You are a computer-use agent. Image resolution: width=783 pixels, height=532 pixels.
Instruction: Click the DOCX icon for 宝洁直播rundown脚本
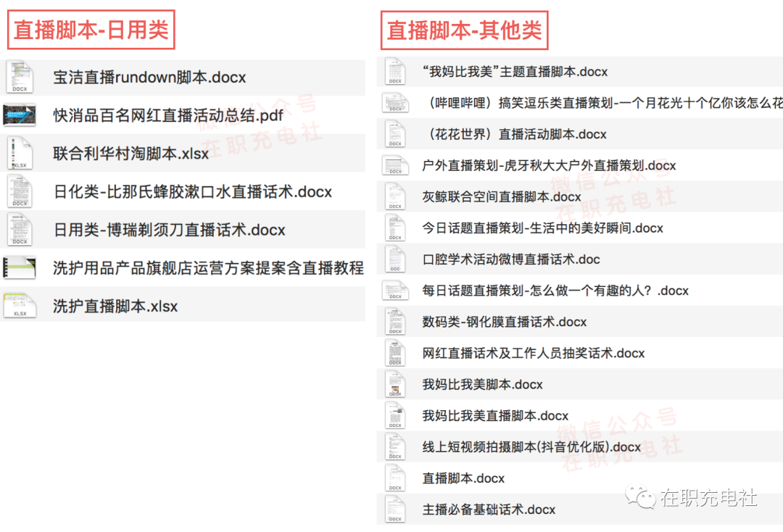tap(20, 77)
